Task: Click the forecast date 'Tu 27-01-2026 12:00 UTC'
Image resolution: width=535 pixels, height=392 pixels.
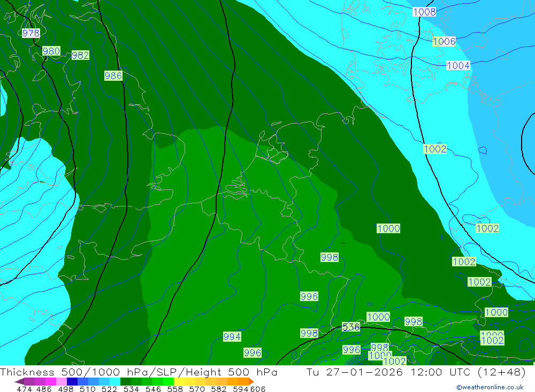Action: pos(388,372)
